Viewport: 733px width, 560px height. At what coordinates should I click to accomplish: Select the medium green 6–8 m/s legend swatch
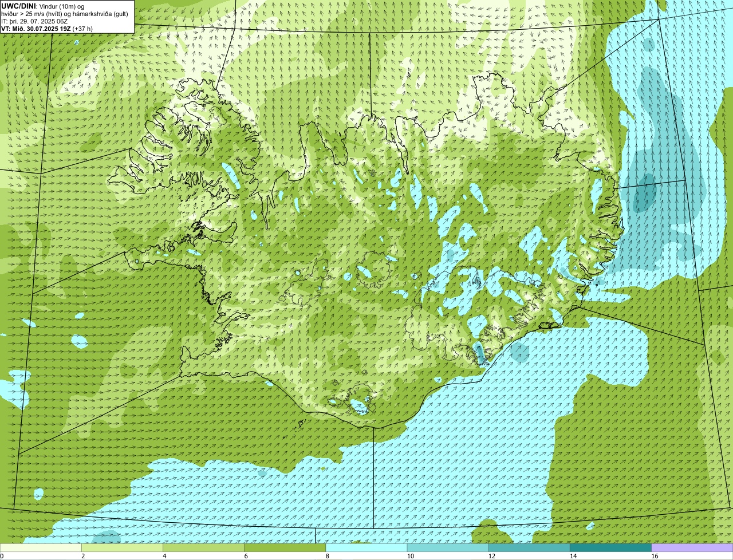click(x=285, y=547)
